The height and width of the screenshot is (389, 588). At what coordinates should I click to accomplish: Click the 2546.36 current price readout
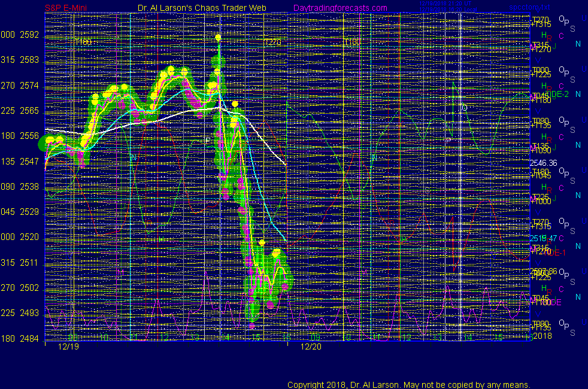pyautogui.click(x=543, y=162)
